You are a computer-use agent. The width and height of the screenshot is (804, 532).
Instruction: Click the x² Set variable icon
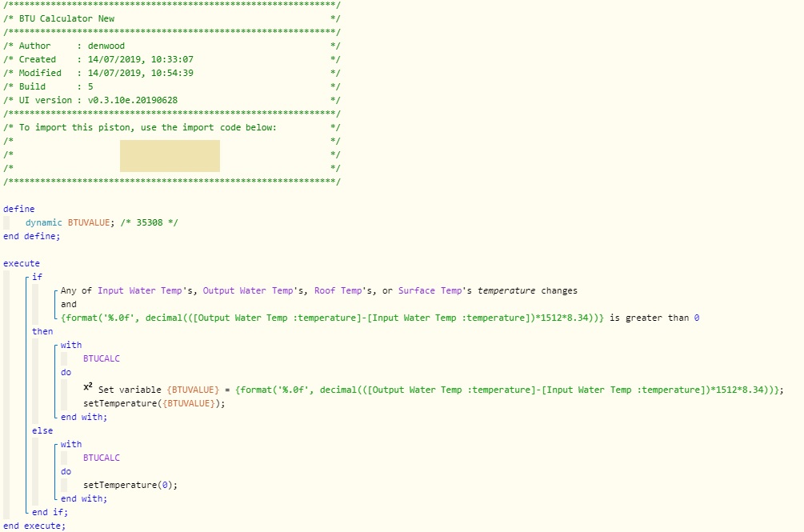pyautogui.click(x=88, y=387)
